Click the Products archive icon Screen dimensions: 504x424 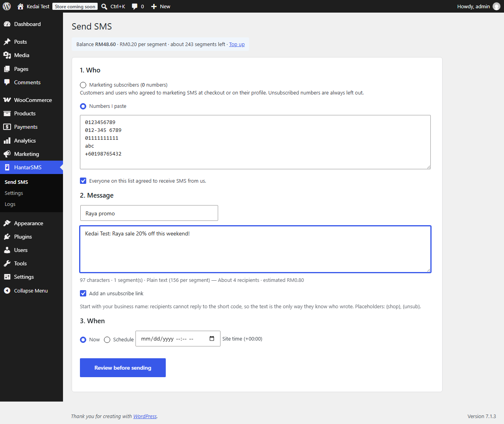[7, 113]
